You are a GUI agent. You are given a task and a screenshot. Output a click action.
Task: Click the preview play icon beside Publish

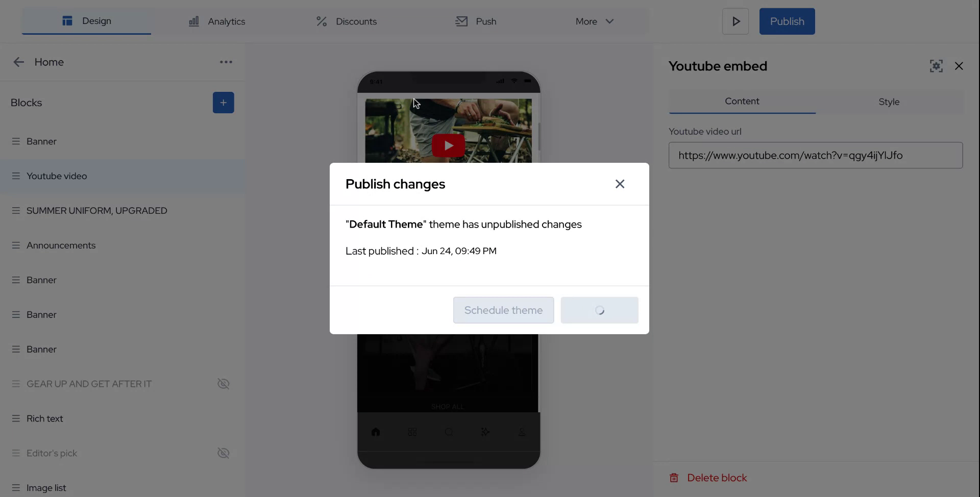tap(735, 21)
